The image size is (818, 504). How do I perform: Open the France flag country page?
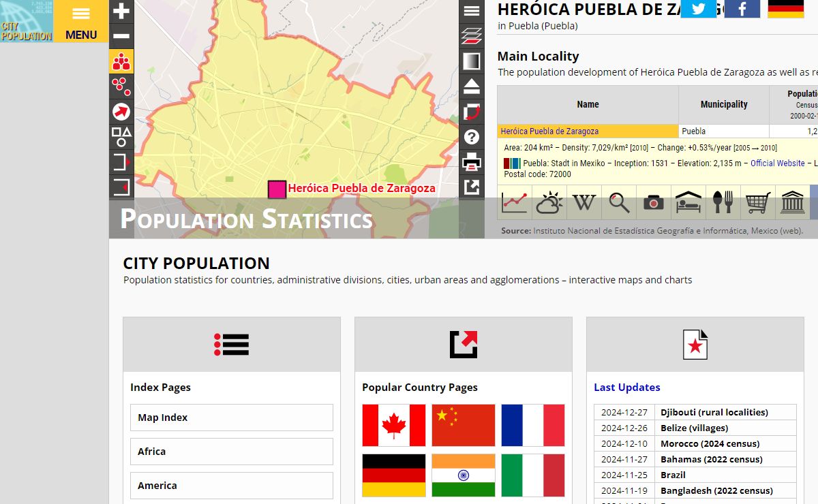[533, 426]
